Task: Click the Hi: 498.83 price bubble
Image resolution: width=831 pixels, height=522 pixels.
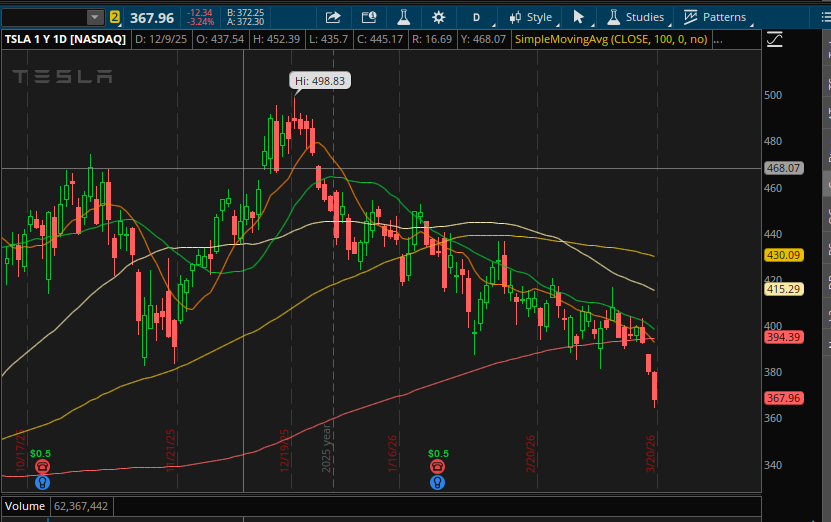Action: click(320, 81)
